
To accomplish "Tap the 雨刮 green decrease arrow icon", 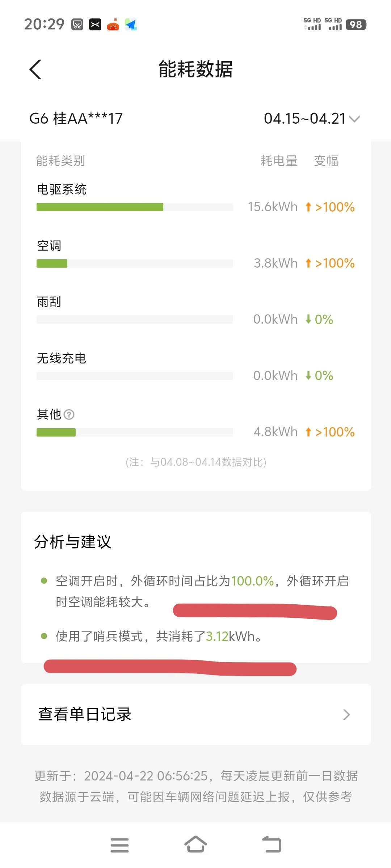I will (308, 319).
